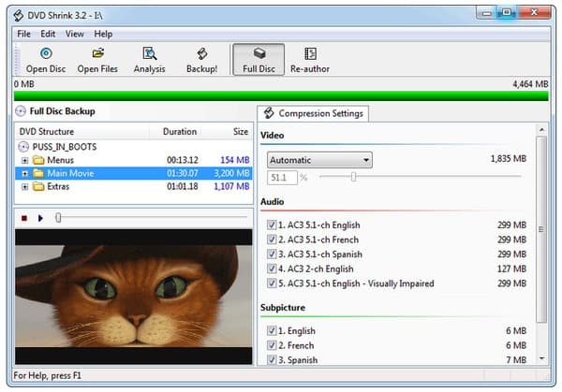This screenshot has height=392, width=562.
Task: Click the 154 MB size value
Action: [x=235, y=160]
